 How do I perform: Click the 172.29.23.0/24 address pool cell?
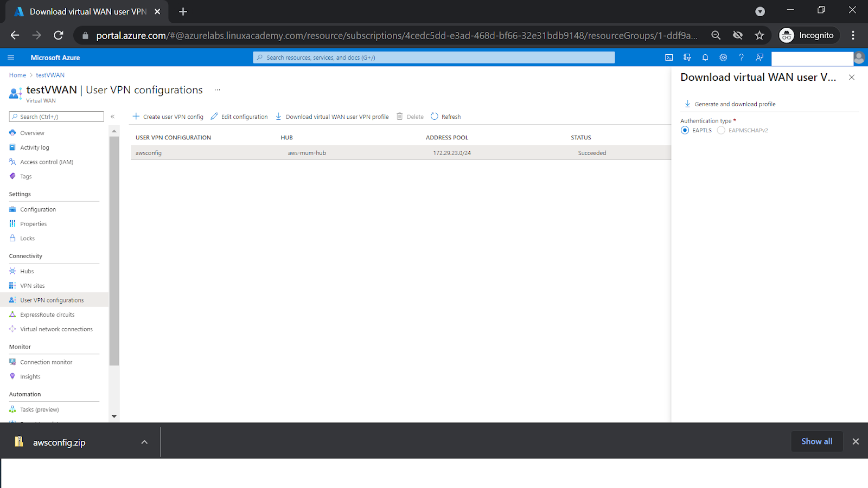pyautogui.click(x=452, y=153)
